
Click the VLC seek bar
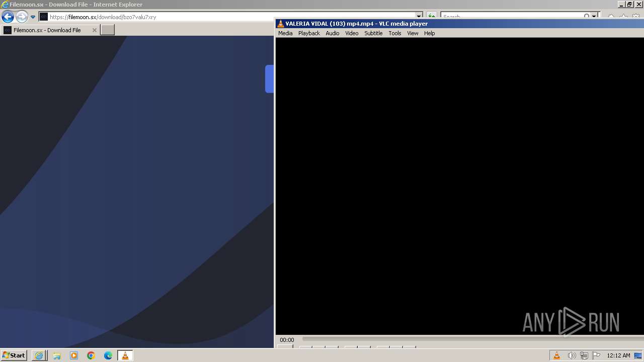point(472,339)
